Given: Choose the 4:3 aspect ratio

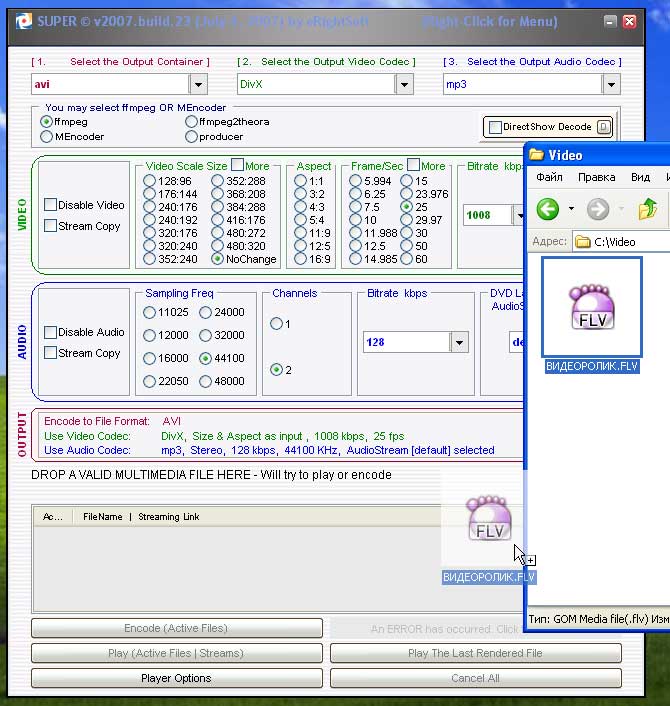Looking at the screenshot, I should point(300,207).
